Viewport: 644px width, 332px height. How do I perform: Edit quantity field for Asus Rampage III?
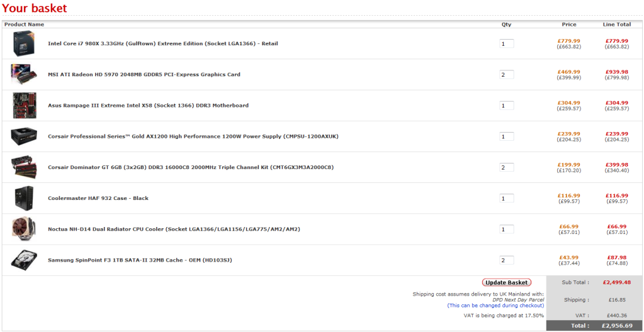[x=506, y=106]
